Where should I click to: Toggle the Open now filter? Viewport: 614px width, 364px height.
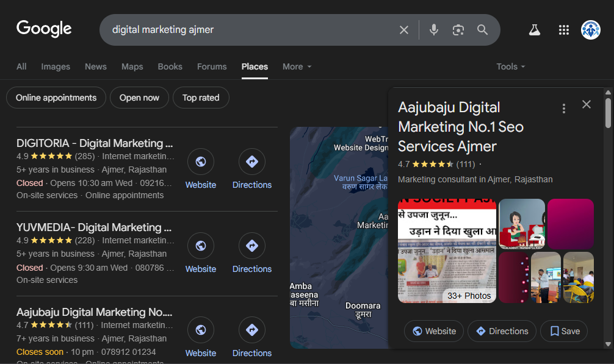(x=139, y=98)
